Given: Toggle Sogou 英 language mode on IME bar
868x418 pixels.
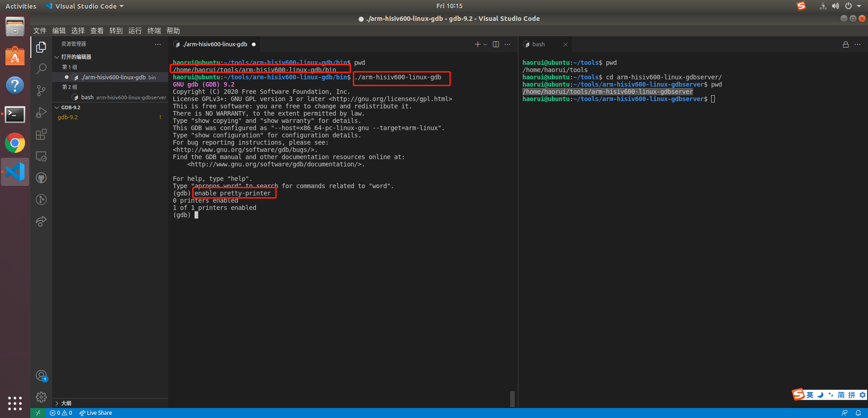Looking at the screenshot, I should 810,395.
